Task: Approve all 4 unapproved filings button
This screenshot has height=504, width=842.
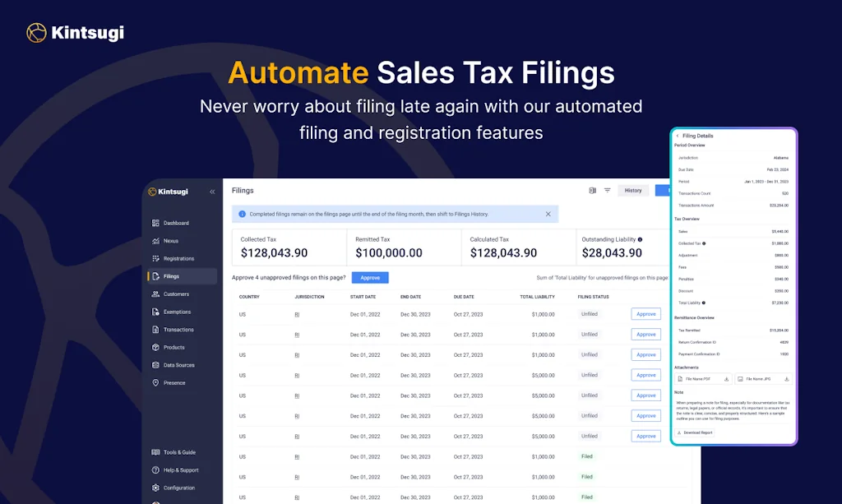Action: click(x=370, y=278)
